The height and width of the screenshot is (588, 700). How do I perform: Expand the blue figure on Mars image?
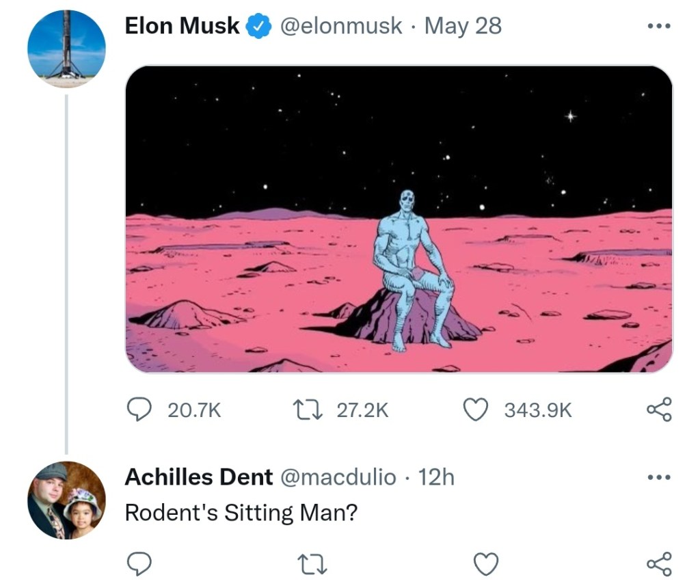[399, 219]
